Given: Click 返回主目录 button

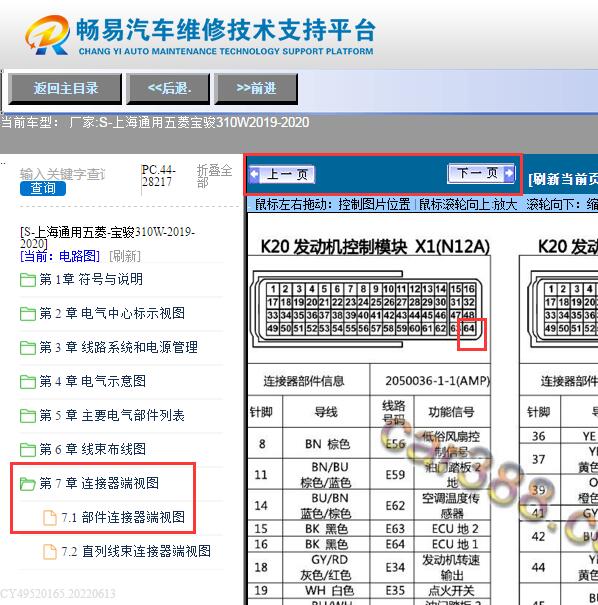Looking at the screenshot, I should point(65,89).
